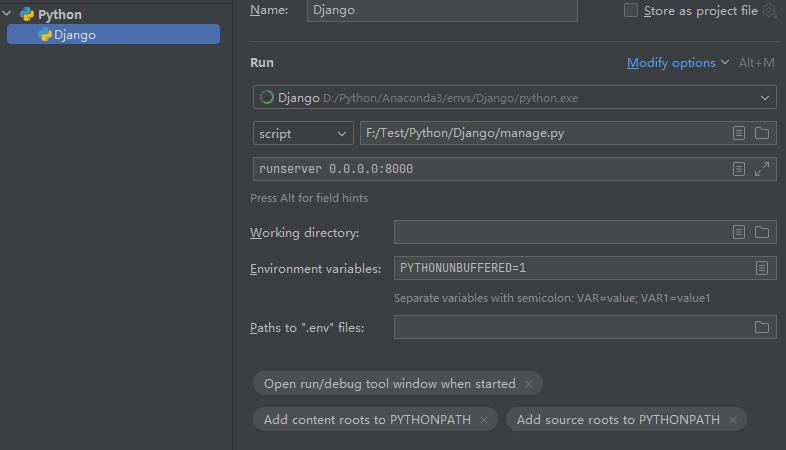Open the Store as project file settings gear
786x450 pixels.
769,11
